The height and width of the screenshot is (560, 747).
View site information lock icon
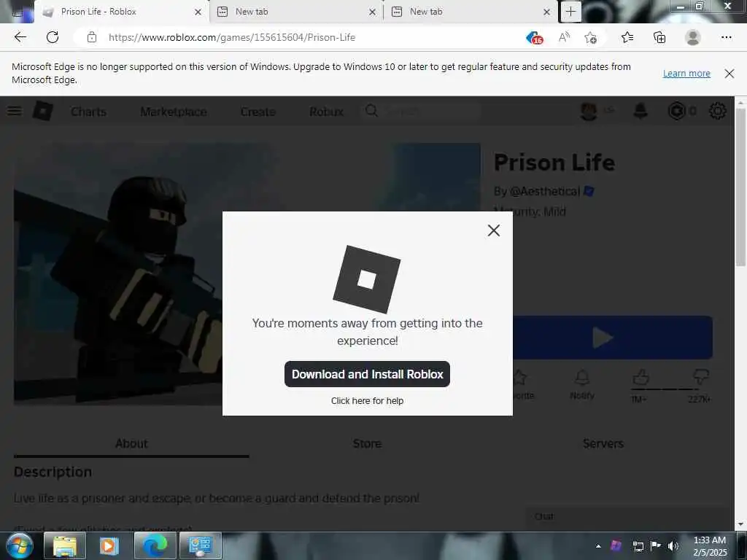pos(92,37)
